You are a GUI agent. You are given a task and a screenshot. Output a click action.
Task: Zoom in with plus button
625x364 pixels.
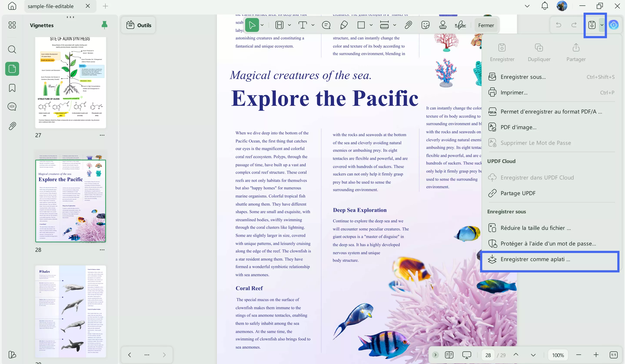click(596, 355)
